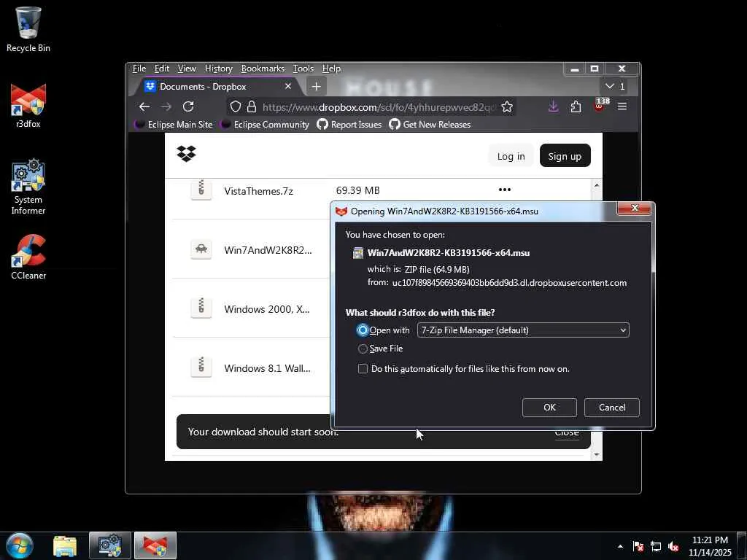Select the Windows 2000, X... file
The height and width of the screenshot is (560, 747).
(267, 309)
